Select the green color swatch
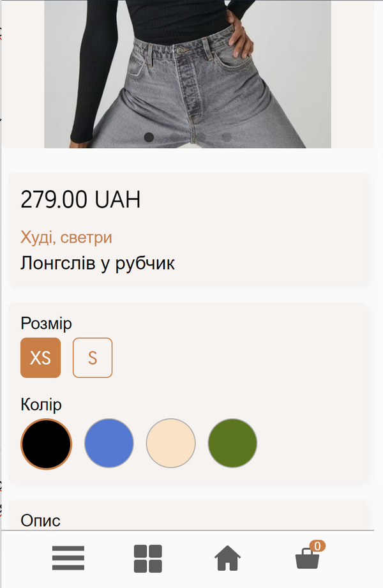Viewport: 383px width, 588px height. coord(232,443)
